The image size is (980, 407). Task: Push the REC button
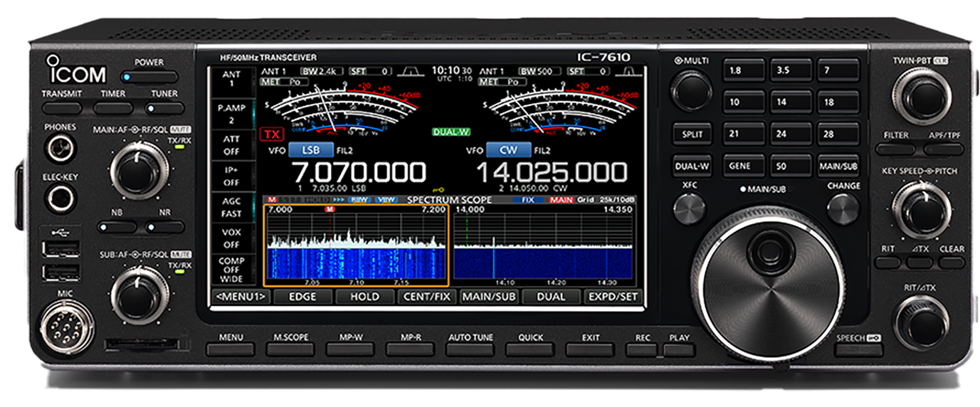pos(643,349)
